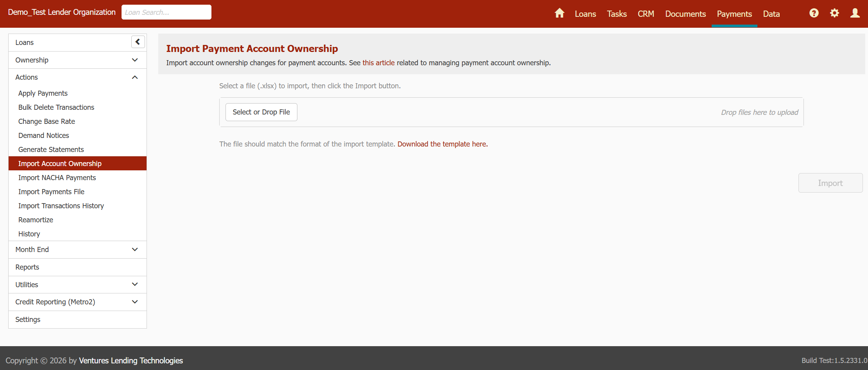Collapse the sidebar with the back arrow
This screenshot has width=868, height=370.
pyautogui.click(x=138, y=42)
